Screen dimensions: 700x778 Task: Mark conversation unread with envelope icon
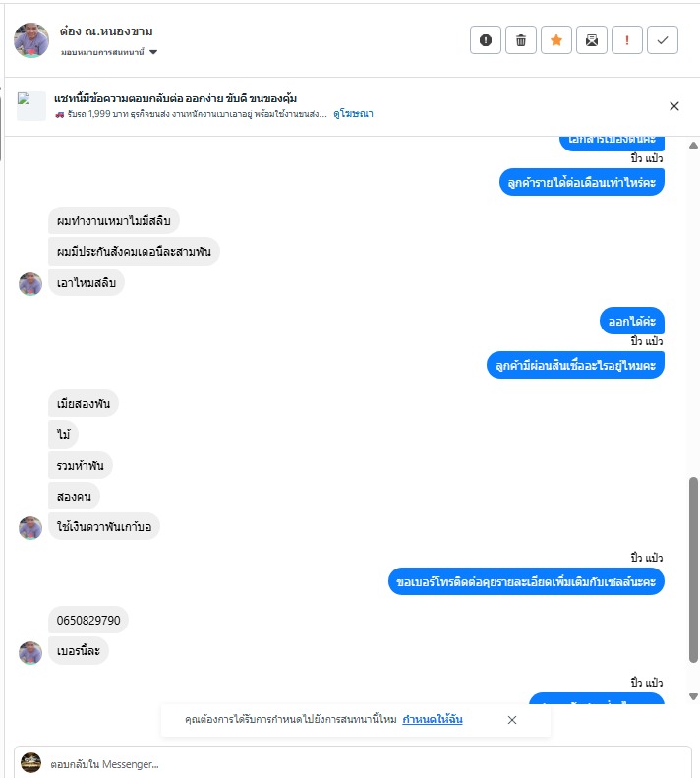point(591,39)
